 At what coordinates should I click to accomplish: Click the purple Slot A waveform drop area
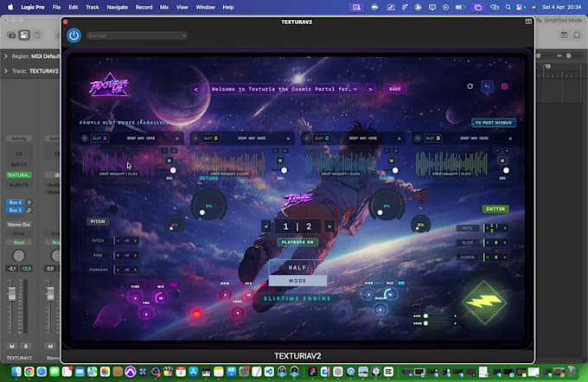pos(118,163)
